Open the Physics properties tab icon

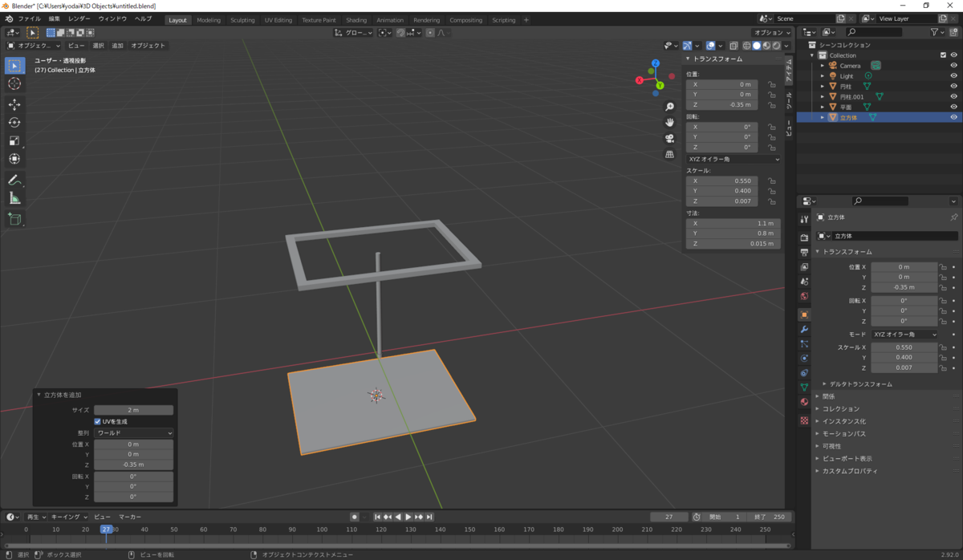(804, 359)
